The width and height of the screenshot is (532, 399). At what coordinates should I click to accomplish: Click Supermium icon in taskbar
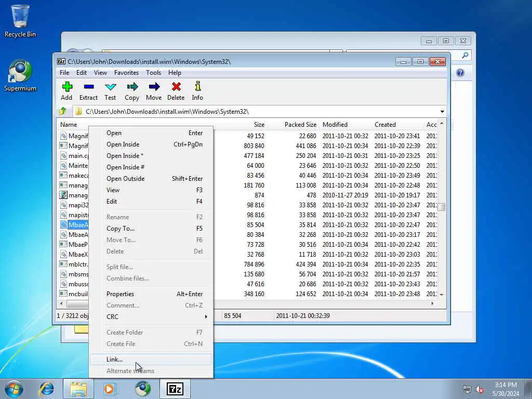(x=142, y=389)
